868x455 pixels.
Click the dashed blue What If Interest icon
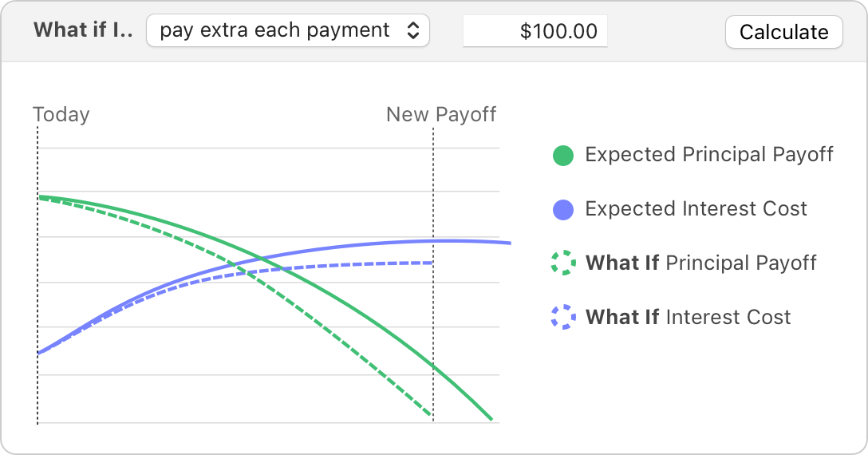click(563, 317)
